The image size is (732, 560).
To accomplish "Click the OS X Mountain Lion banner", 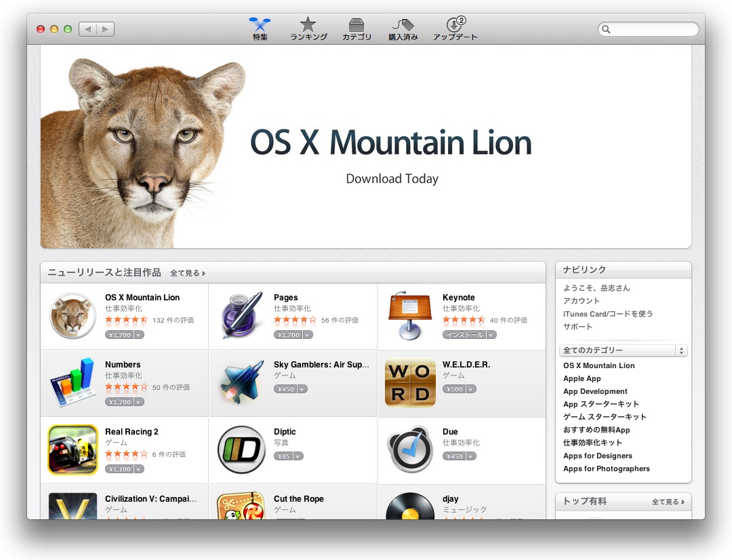I will (x=366, y=147).
